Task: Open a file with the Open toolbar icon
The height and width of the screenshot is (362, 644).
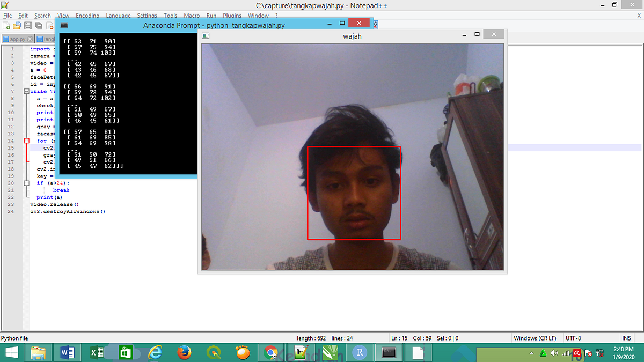Action: [x=17, y=26]
